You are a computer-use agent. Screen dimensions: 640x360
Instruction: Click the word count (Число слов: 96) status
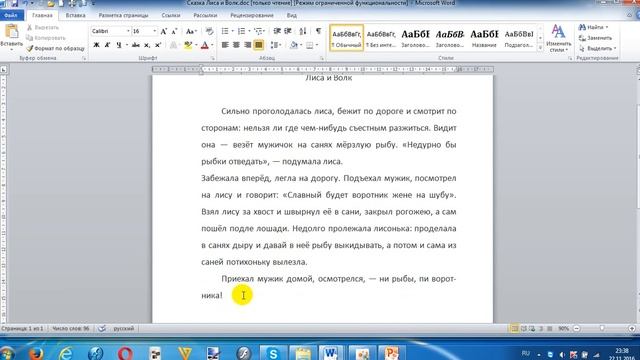point(71,329)
